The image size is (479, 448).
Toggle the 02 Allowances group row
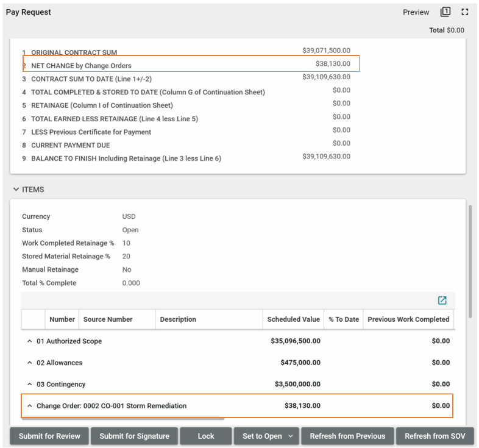tap(30, 363)
